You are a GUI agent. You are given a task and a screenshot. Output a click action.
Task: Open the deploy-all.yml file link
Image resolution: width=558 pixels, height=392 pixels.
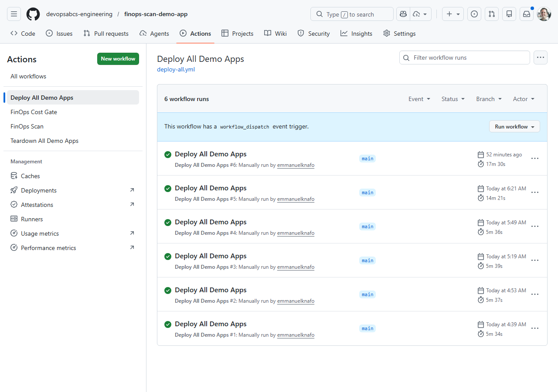(176, 69)
